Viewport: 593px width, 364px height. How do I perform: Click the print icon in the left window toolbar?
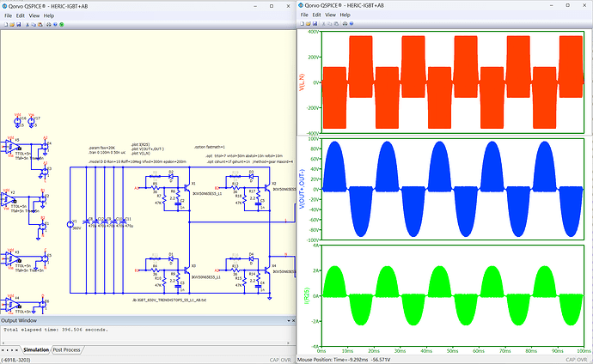tap(49, 25)
